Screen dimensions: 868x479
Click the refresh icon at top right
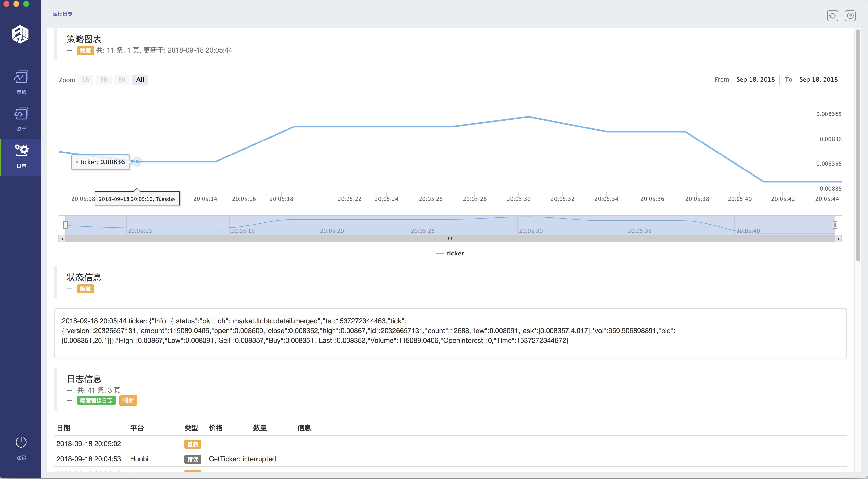pyautogui.click(x=832, y=16)
